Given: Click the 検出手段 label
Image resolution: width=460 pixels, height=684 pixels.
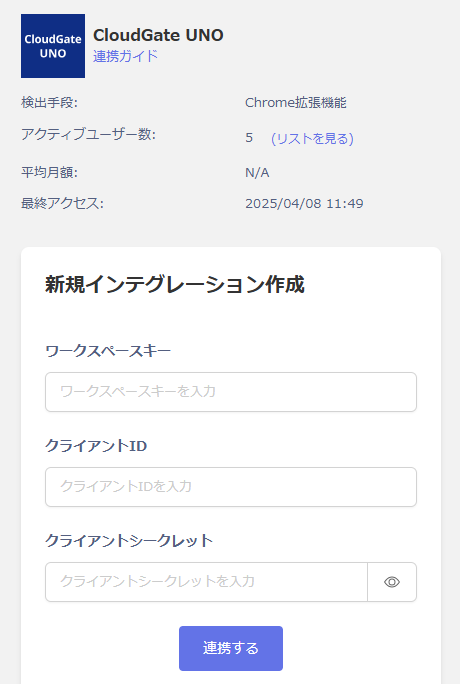Looking at the screenshot, I should (x=49, y=103).
